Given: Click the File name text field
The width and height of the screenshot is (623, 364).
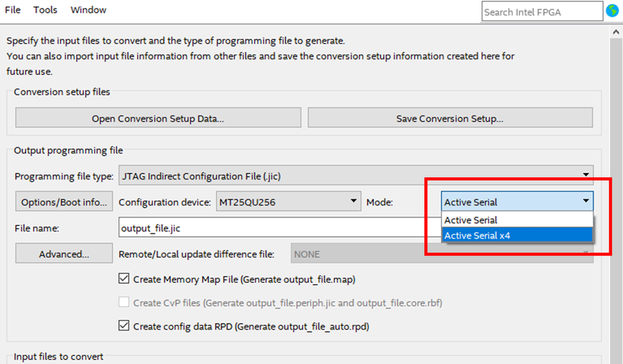Looking at the screenshot, I should pyautogui.click(x=274, y=228).
